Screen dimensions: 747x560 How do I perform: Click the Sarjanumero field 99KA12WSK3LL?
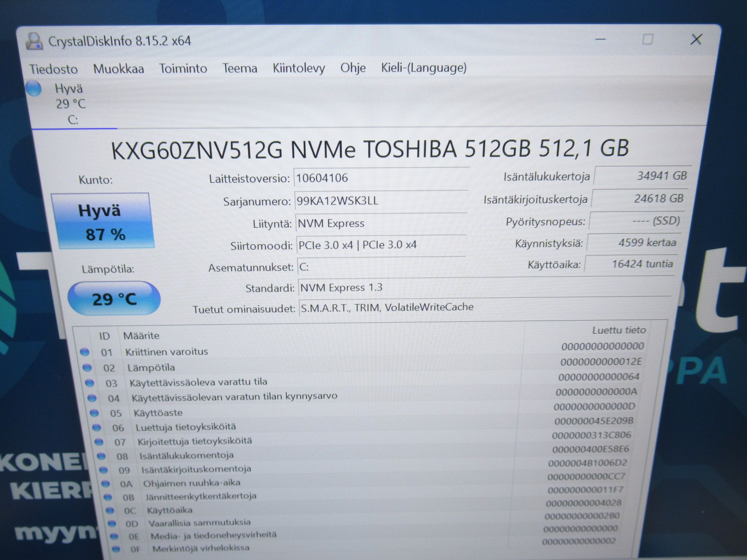[381, 201]
